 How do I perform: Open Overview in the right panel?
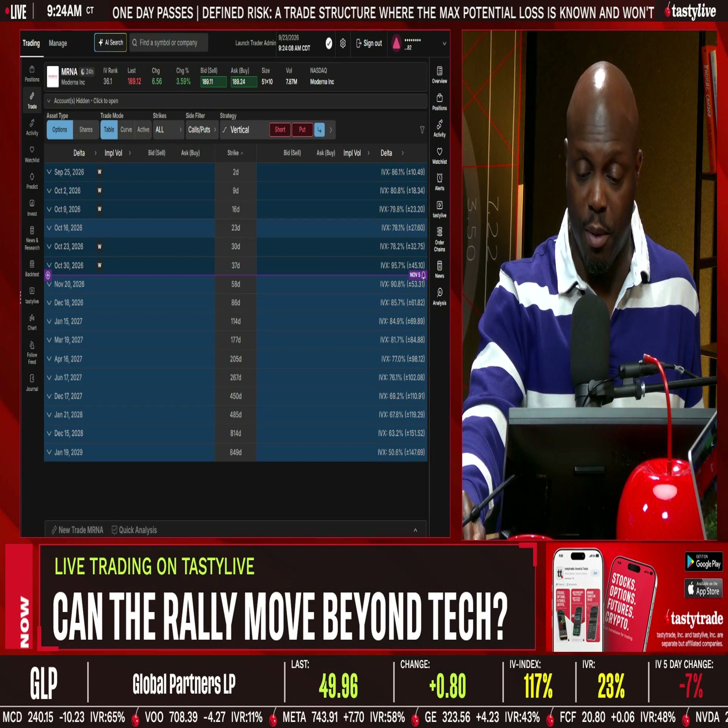pos(439,75)
